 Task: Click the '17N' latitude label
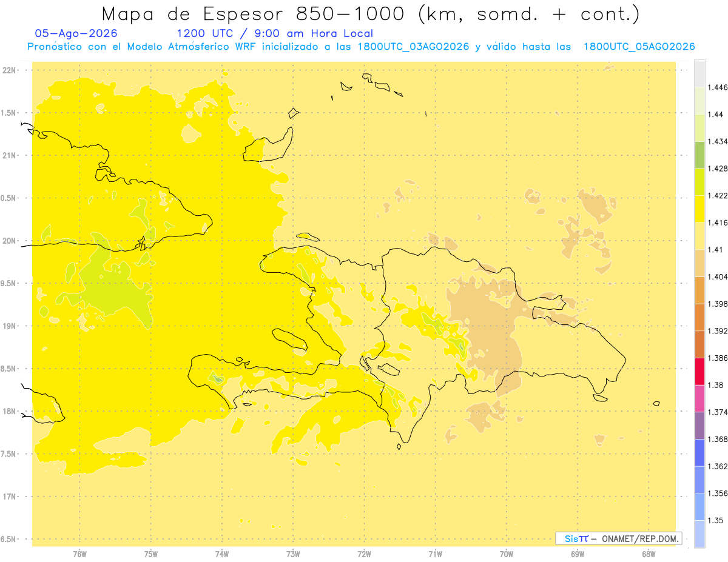[9, 497]
